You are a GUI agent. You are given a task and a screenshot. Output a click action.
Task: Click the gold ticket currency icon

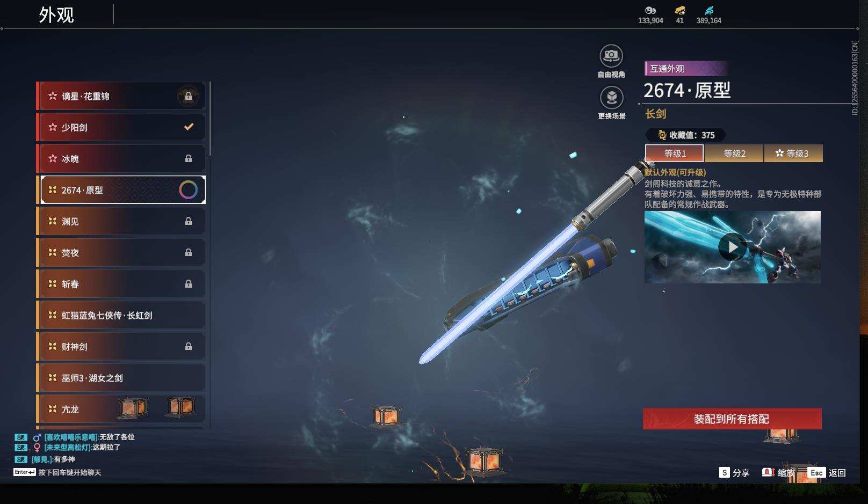(x=680, y=10)
